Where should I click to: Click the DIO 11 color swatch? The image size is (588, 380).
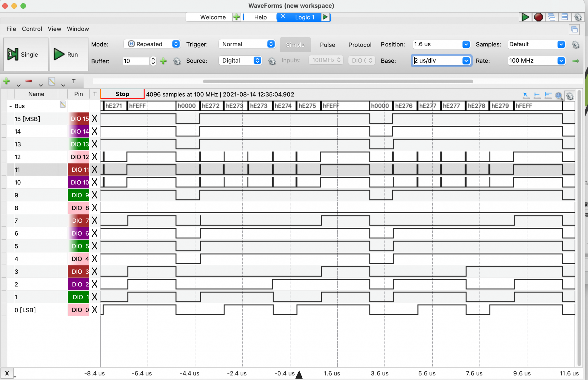coord(78,169)
